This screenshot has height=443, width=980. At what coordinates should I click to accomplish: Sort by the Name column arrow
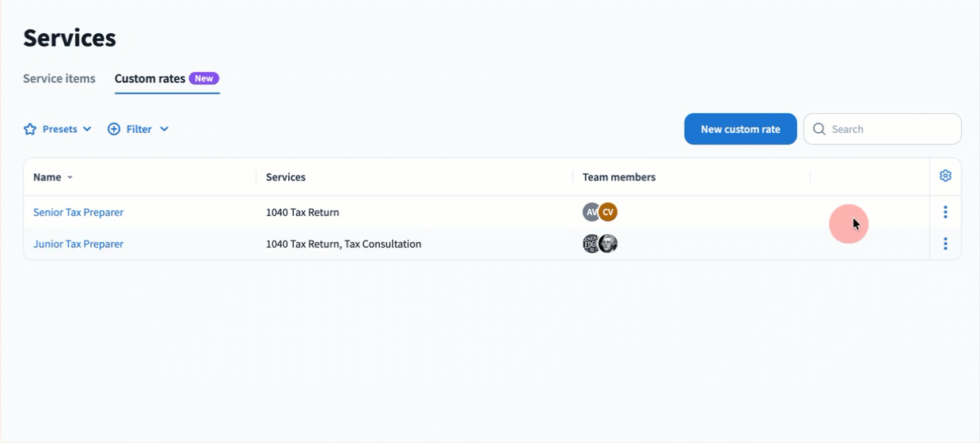70,177
